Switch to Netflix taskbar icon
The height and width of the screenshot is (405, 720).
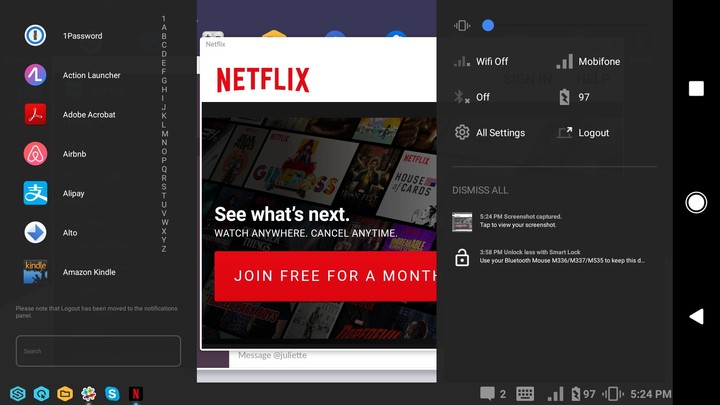[x=135, y=394]
